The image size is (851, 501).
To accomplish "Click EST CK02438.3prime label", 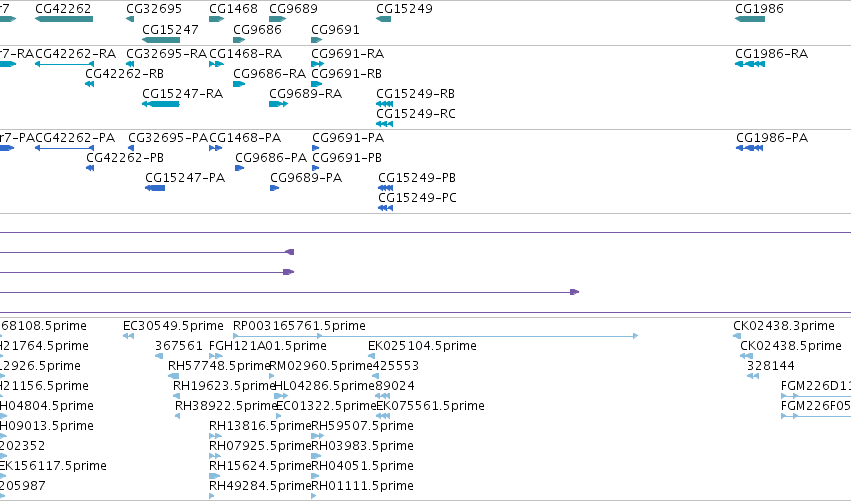I will click(x=784, y=326).
